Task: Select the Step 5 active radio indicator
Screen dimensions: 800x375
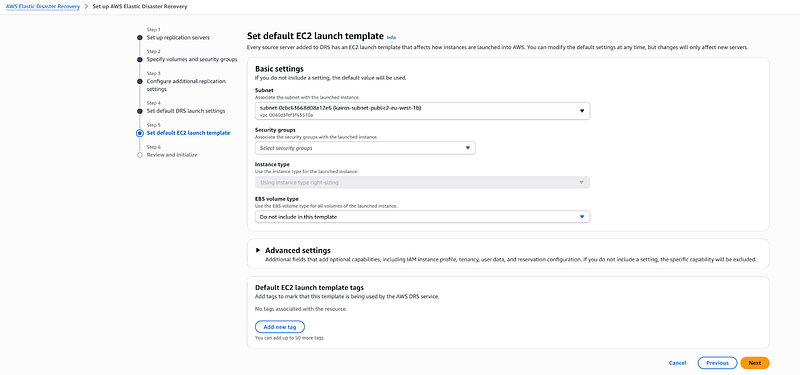Action: (x=140, y=133)
